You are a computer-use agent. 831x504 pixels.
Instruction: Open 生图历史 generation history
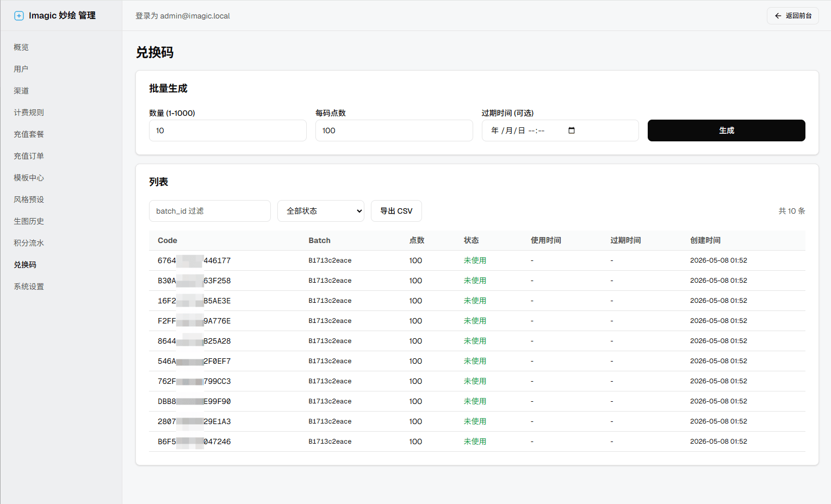(29, 221)
